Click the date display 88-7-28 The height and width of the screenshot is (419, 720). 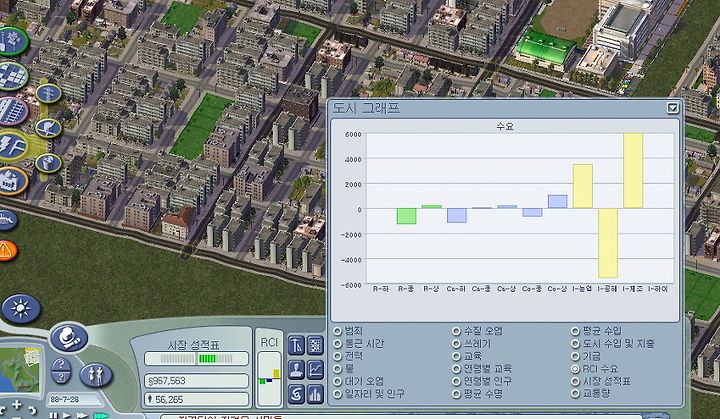pyautogui.click(x=73, y=400)
